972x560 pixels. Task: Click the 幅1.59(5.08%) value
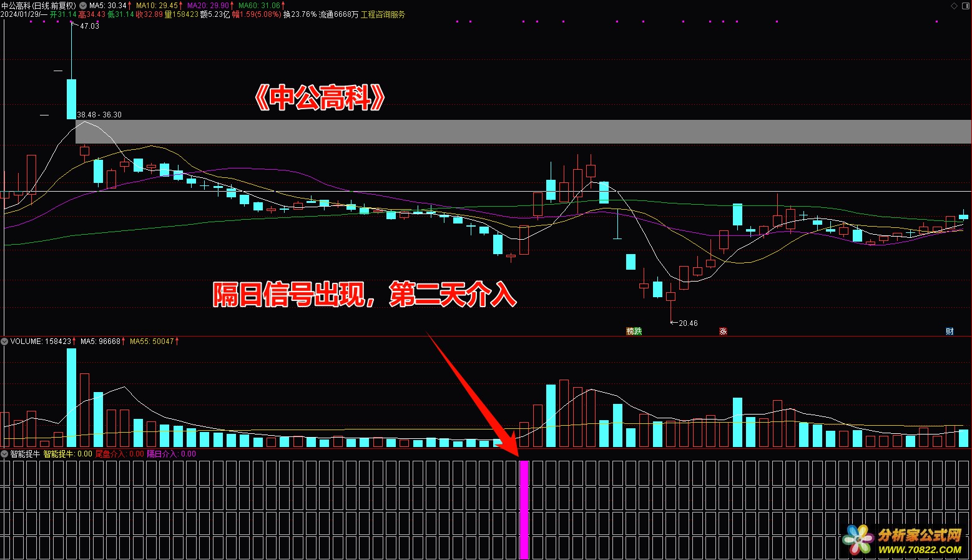coord(257,14)
